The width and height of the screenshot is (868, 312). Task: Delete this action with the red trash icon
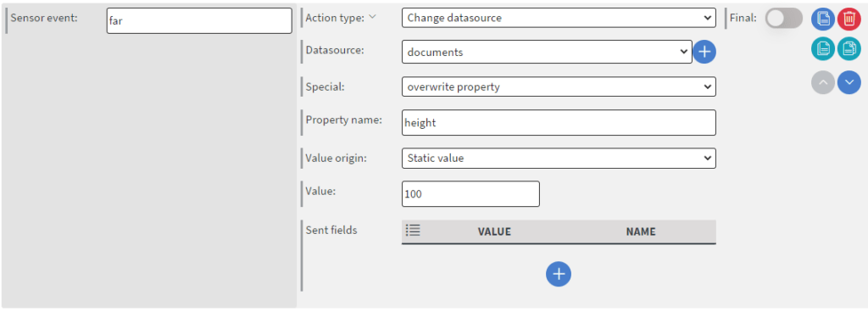tap(849, 19)
